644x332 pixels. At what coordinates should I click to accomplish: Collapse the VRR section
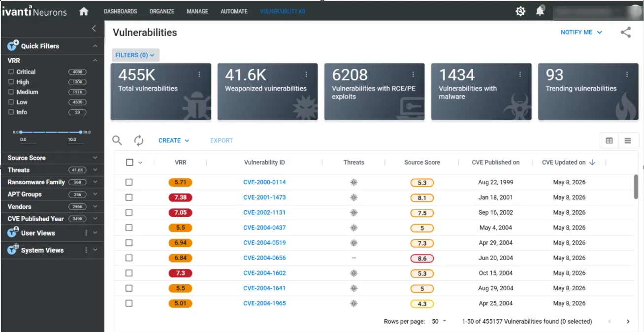[x=95, y=61]
